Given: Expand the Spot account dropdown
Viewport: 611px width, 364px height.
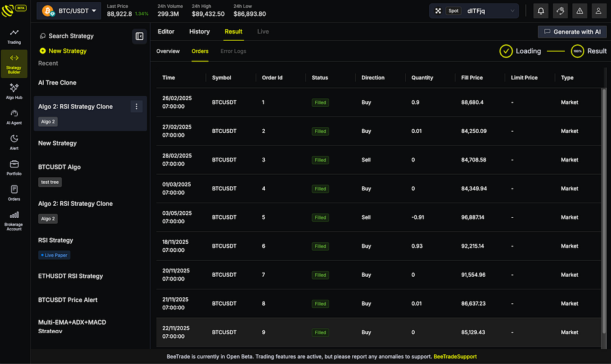Looking at the screenshot, I should pyautogui.click(x=474, y=11).
